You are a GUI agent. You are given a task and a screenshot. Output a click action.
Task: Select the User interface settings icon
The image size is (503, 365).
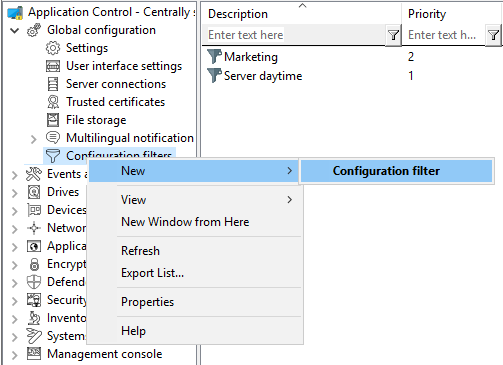click(x=53, y=66)
